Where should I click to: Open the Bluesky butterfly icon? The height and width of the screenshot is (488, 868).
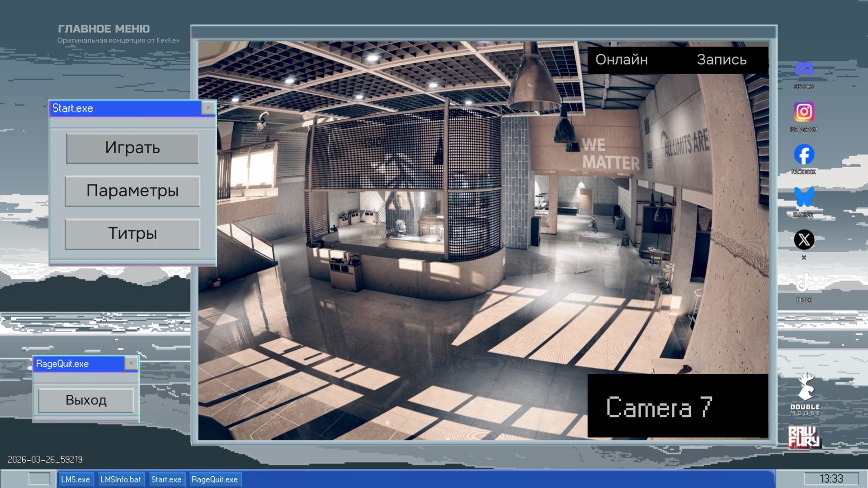[804, 197]
